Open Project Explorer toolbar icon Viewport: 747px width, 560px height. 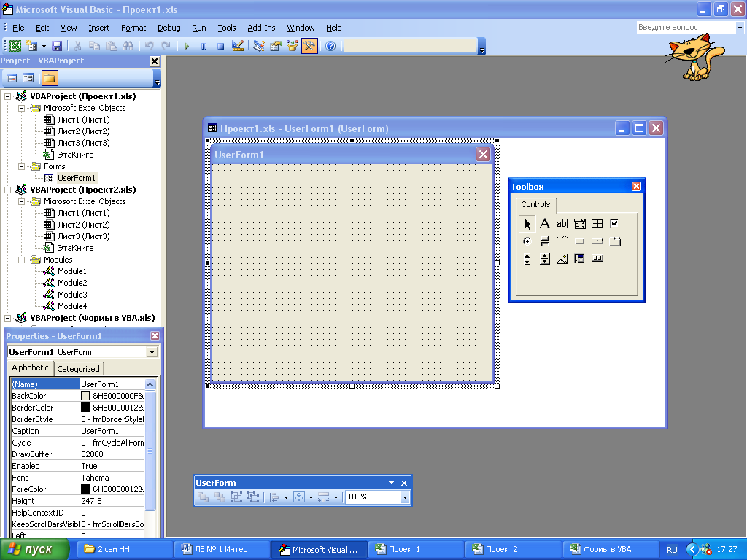click(259, 46)
